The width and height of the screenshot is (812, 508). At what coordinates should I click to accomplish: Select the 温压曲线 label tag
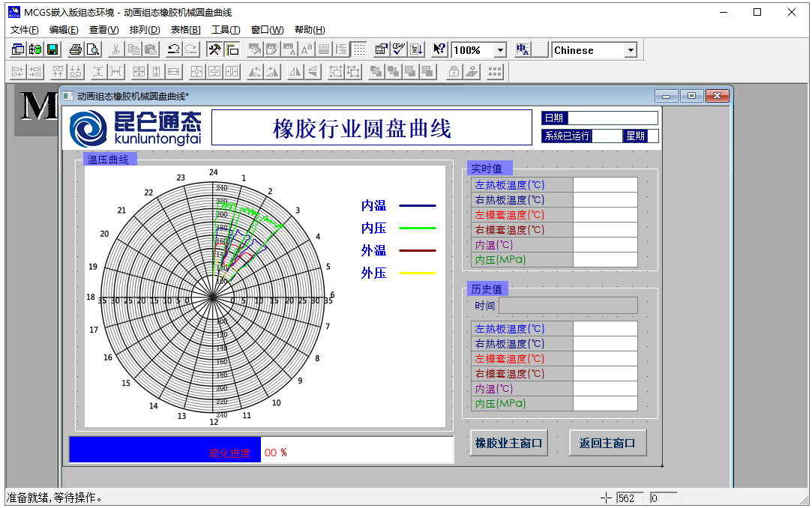coord(109,160)
